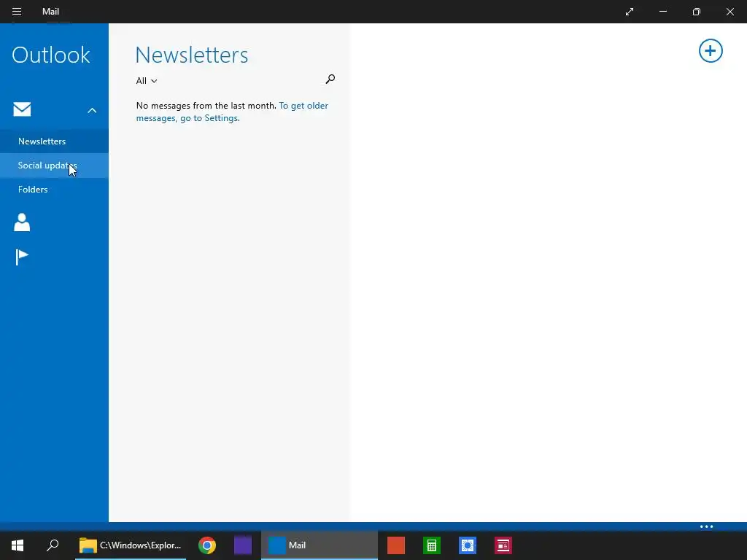Launch Chrome from taskbar
This screenshot has width=747, height=560.
pos(207,545)
